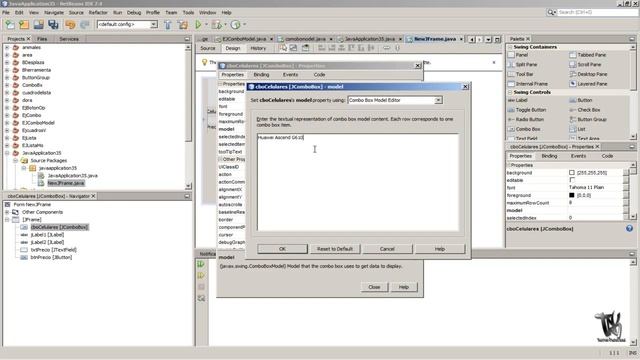The height and width of the screenshot is (360, 640).
Task: Pick Desktop Pane in the Palette
Action: 592,74
